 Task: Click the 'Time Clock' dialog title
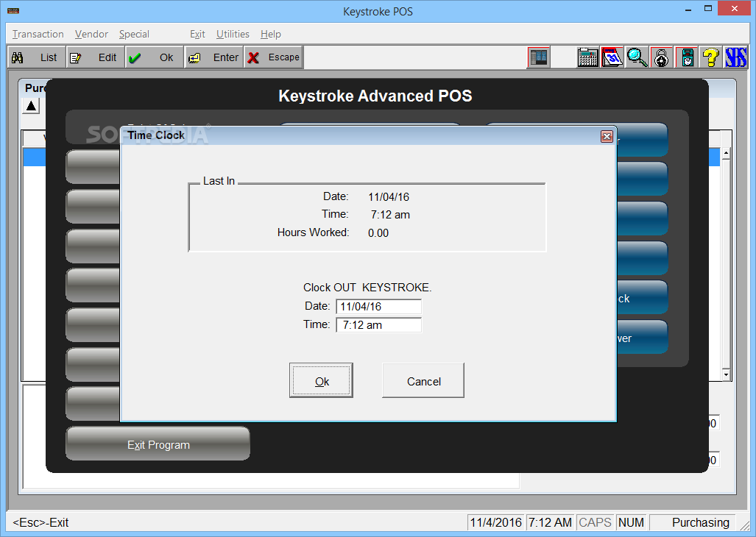pyautogui.click(x=156, y=135)
